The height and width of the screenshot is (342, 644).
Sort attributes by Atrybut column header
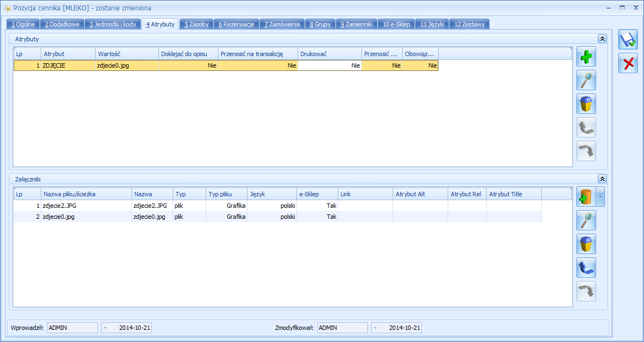tap(68, 54)
